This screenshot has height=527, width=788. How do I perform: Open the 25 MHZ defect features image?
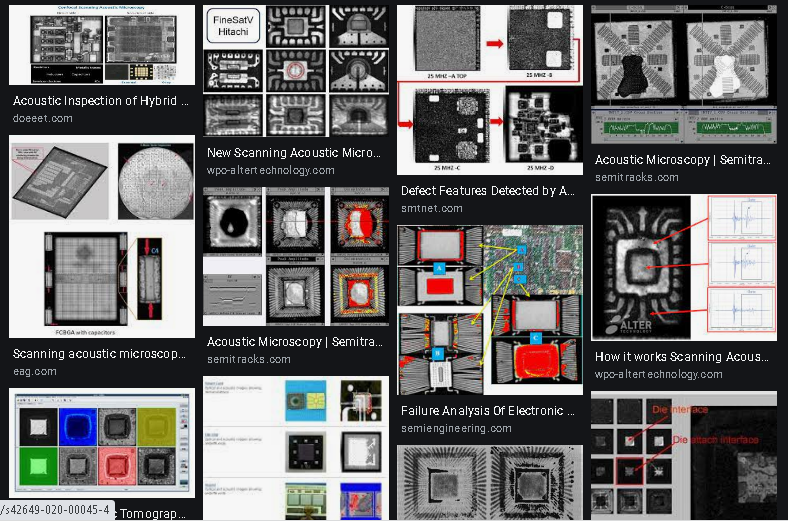pos(490,90)
